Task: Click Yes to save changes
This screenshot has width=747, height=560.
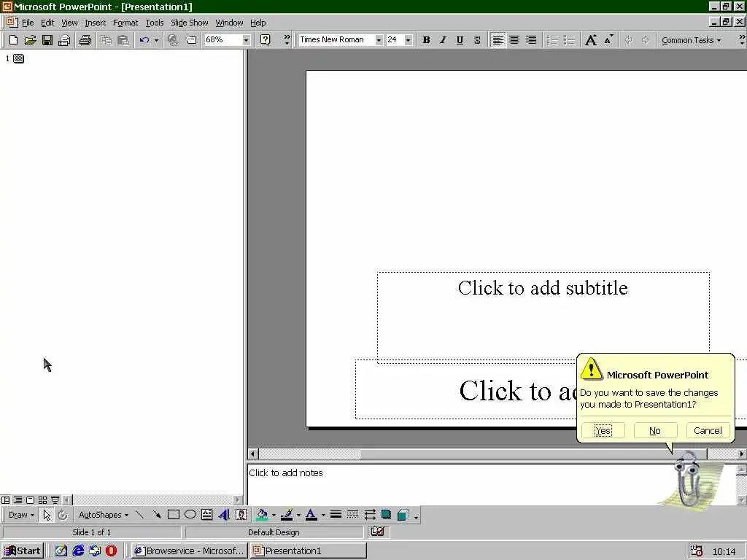Action: (603, 430)
